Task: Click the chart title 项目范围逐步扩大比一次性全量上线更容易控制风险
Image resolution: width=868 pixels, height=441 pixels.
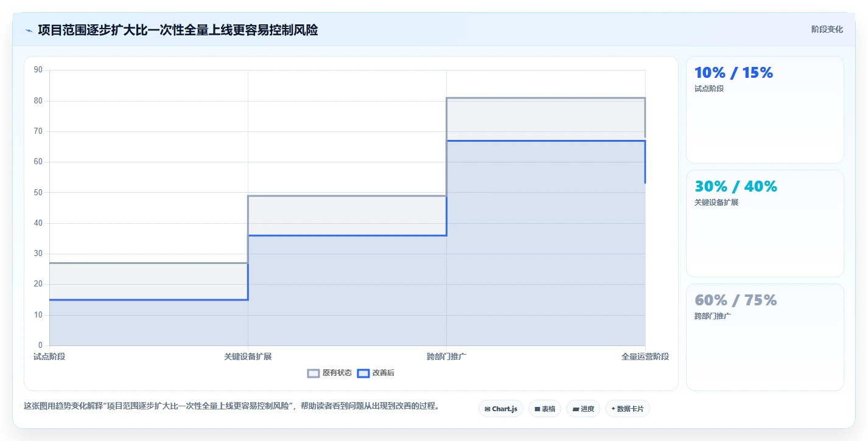Action: tap(178, 30)
